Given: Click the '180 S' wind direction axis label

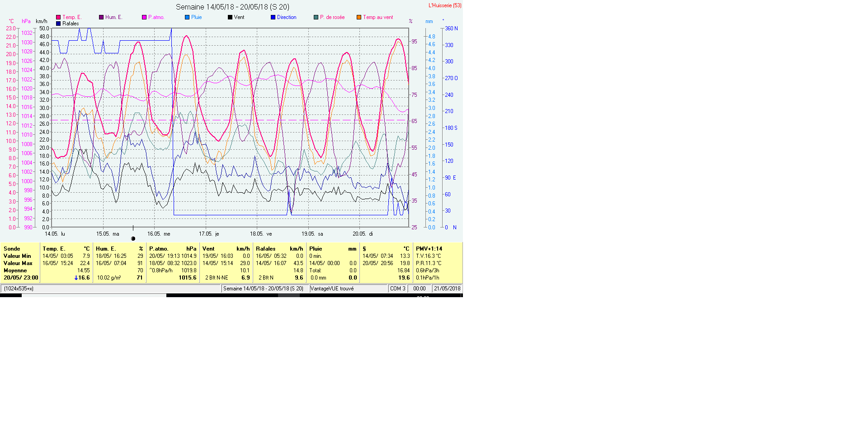Looking at the screenshot, I should 451,128.
